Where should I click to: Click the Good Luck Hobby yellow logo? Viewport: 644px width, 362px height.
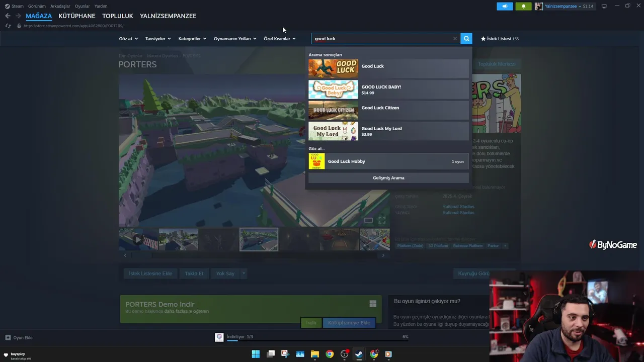point(316,161)
